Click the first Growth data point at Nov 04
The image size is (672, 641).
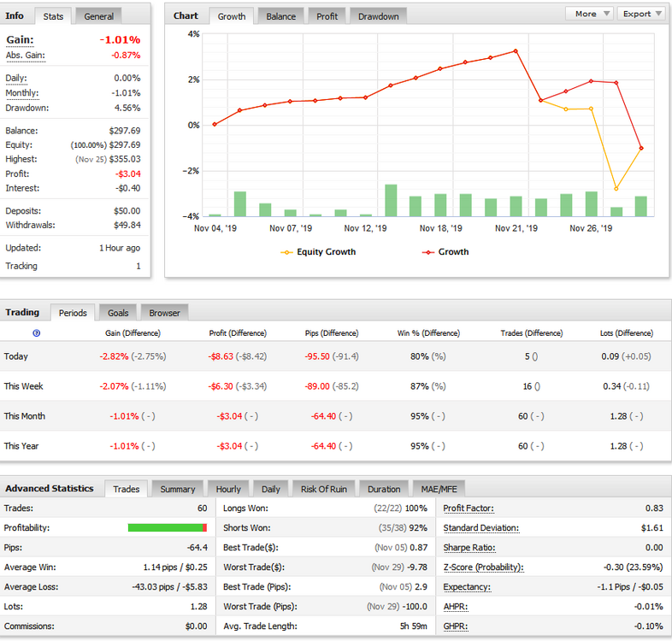(215, 125)
